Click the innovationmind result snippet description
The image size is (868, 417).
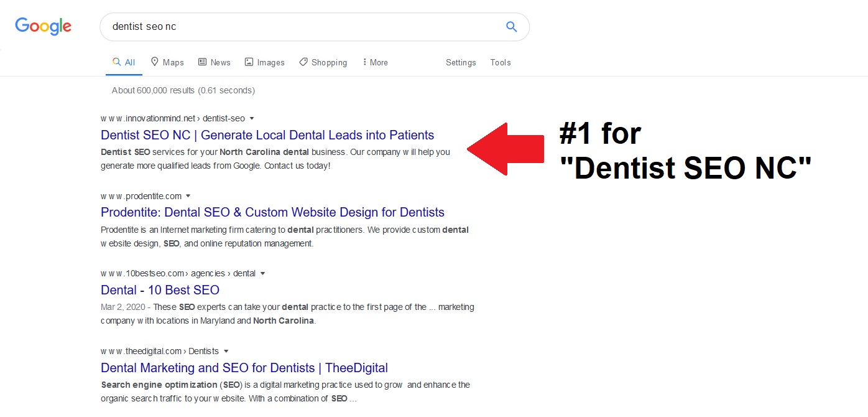tap(275, 159)
